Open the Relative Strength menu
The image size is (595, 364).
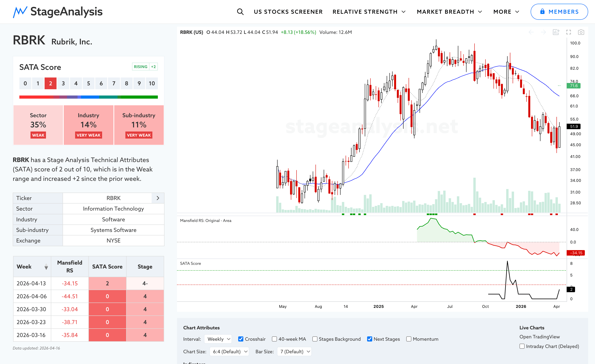click(369, 12)
